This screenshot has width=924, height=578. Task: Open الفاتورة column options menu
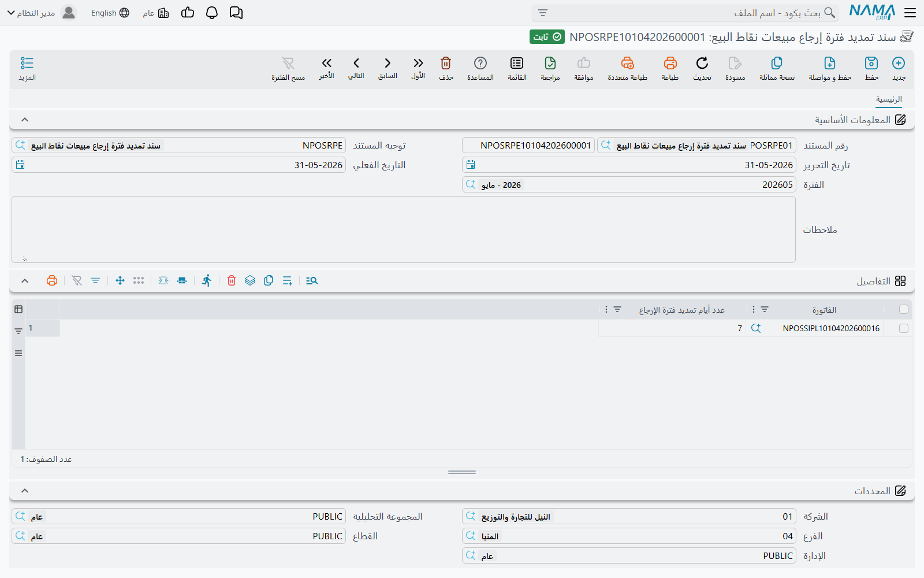point(754,310)
